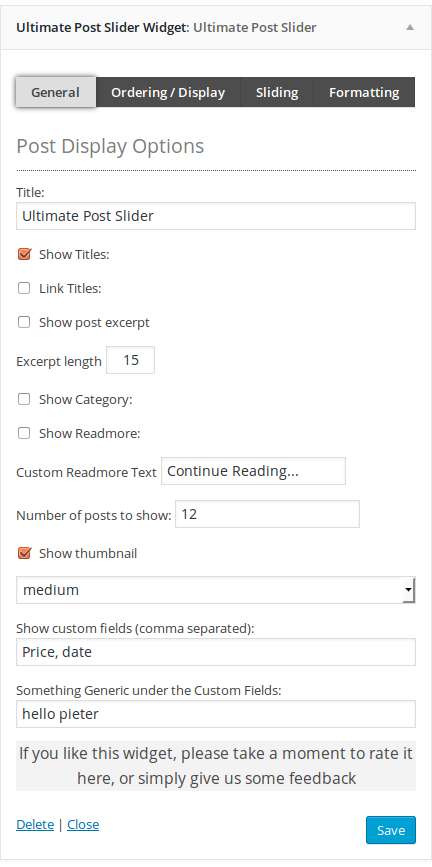This screenshot has width=432, height=867.
Task: Click the Delete link
Action: [35, 824]
